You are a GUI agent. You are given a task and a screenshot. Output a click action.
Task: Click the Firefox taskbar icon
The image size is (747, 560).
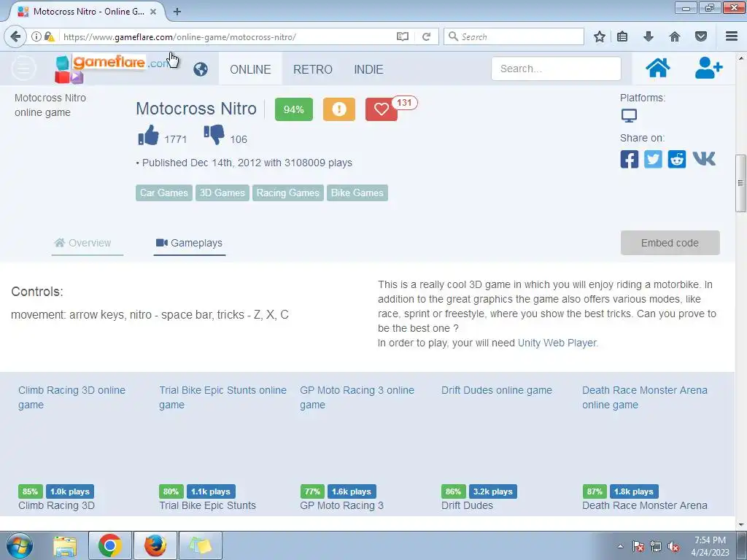point(155,545)
